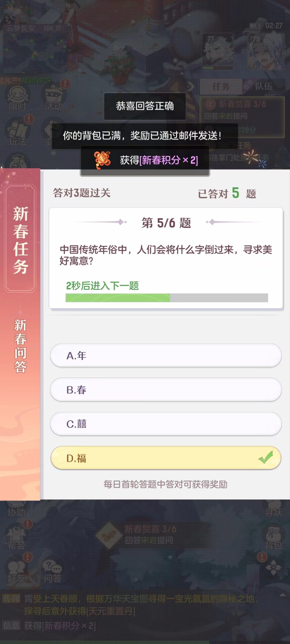Collapse the quest tracker panel arrow
The width and height of the screenshot is (290, 644).
coord(191,86)
